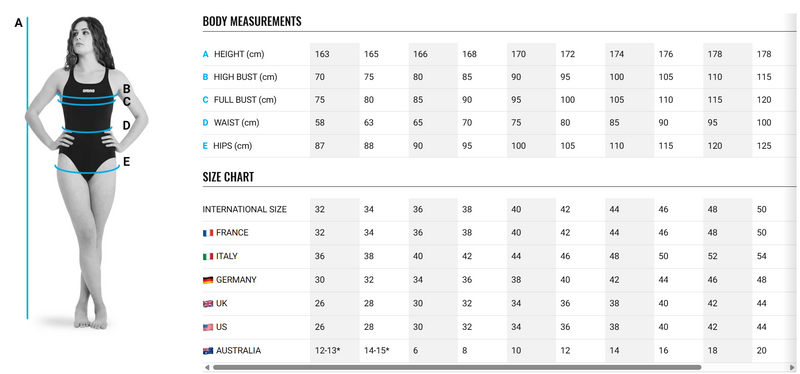The width and height of the screenshot is (800, 374).
Task: Click the swimsuit model image
Action: (x=87, y=172)
